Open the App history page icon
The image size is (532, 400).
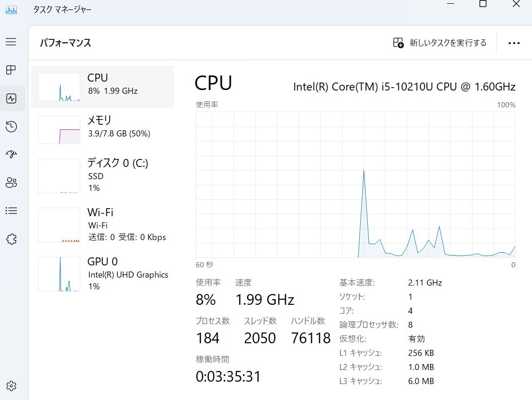click(11, 127)
